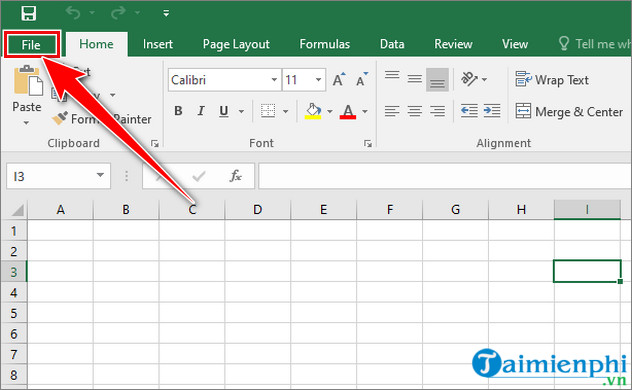The width and height of the screenshot is (632, 390).
Task: Toggle Underline formatting
Action: click(224, 111)
